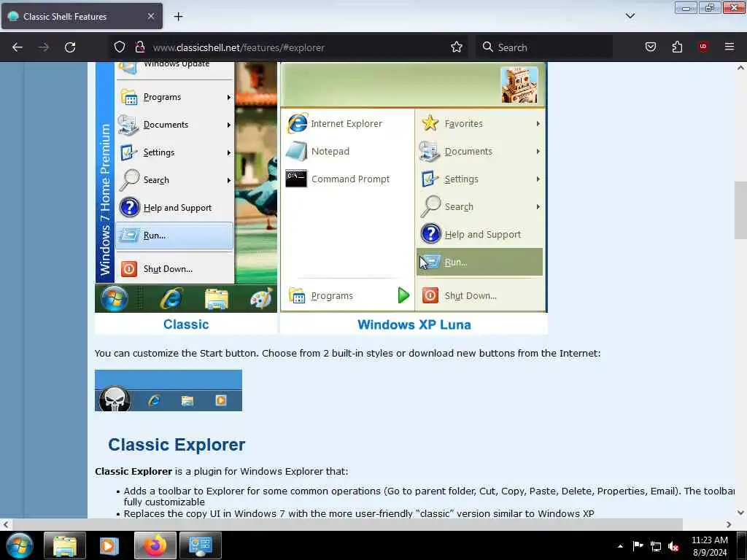The height and width of the screenshot is (560, 747).
Task: Expand the Settings arrow in XP Luna menu
Action: (538, 179)
